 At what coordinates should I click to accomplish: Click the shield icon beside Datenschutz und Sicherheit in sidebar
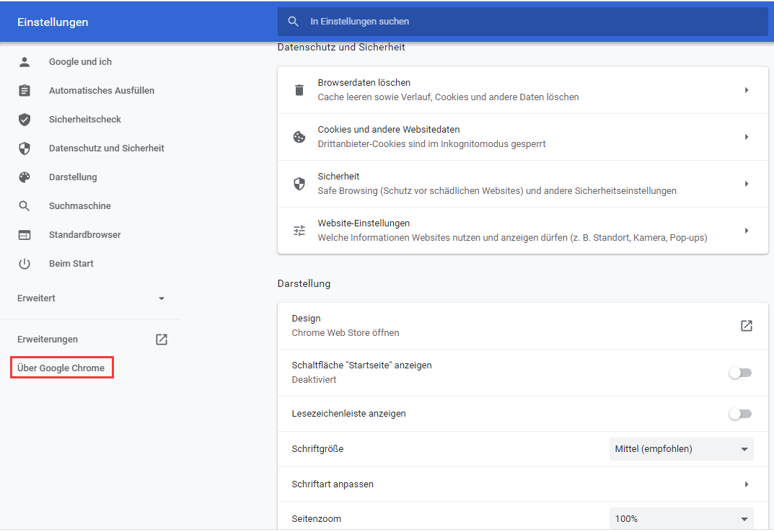pyautogui.click(x=25, y=148)
